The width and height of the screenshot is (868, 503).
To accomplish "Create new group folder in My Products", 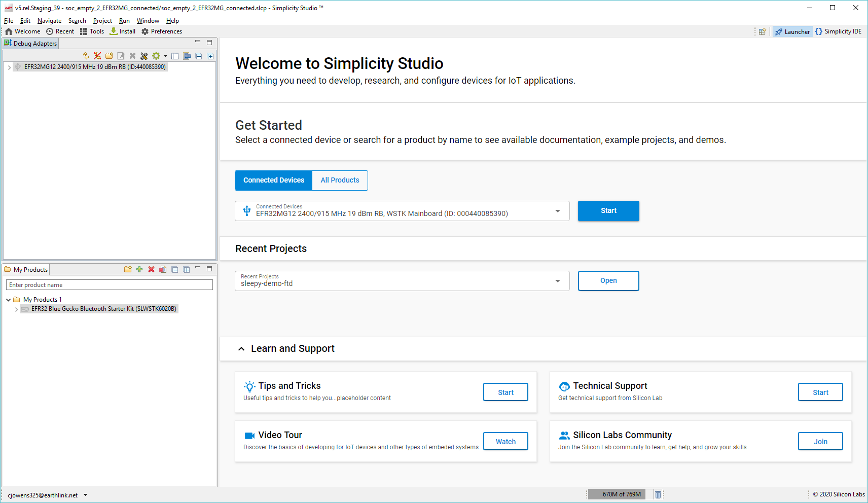I will tap(128, 269).
